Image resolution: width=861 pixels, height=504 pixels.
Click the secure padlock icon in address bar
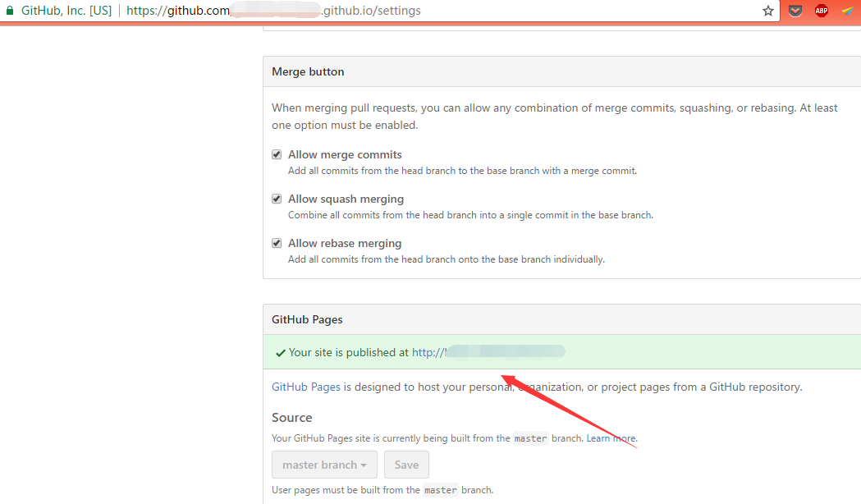(10, 11)
